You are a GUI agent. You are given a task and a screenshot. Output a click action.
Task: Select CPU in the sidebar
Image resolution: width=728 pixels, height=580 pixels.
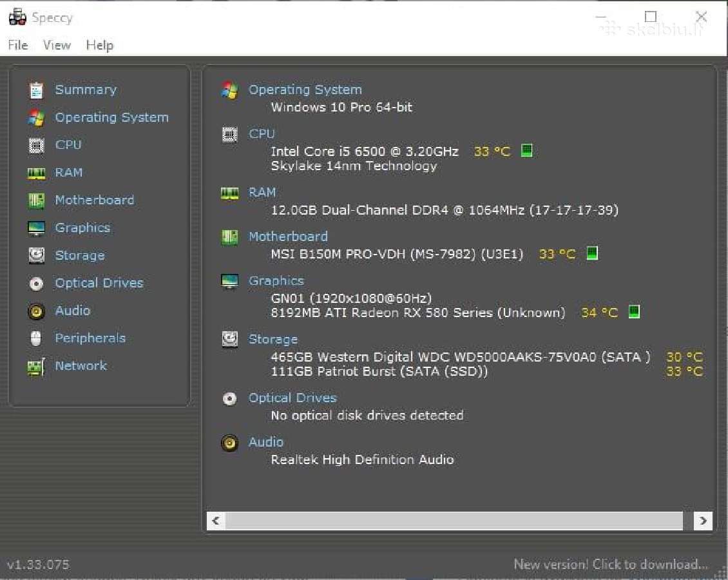pos(68,145)
